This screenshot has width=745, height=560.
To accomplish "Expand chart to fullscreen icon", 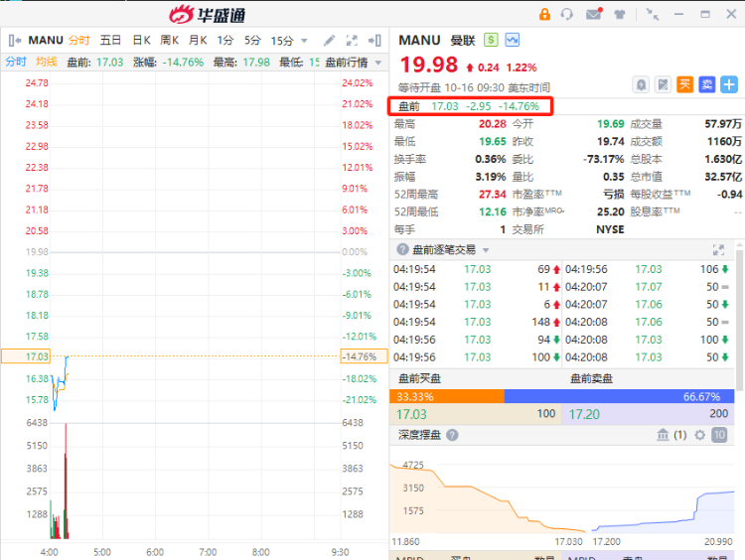I will [352, 41].
